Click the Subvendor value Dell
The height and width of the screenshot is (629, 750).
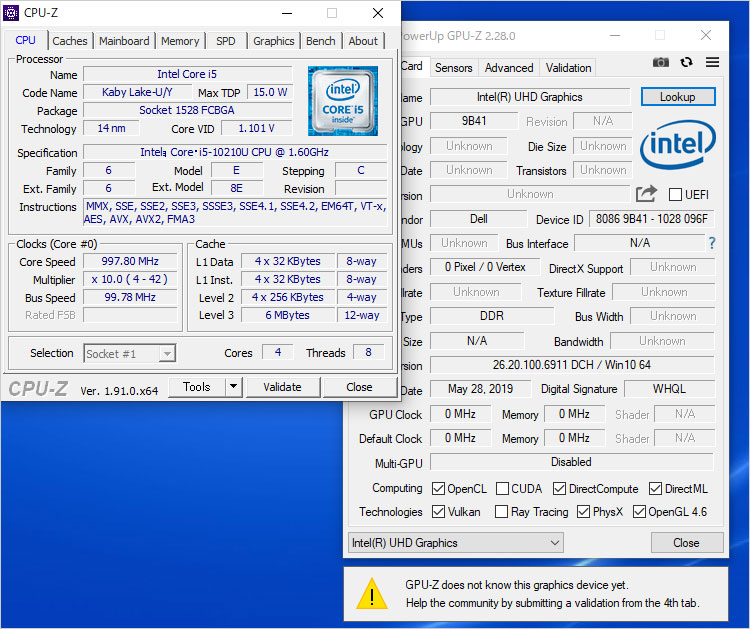point(478,219)
